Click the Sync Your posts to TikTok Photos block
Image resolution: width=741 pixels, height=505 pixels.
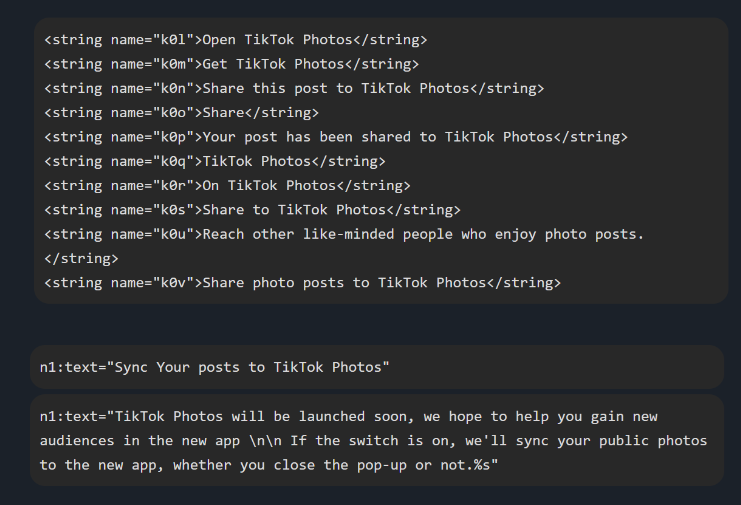[x=377, y=367]
